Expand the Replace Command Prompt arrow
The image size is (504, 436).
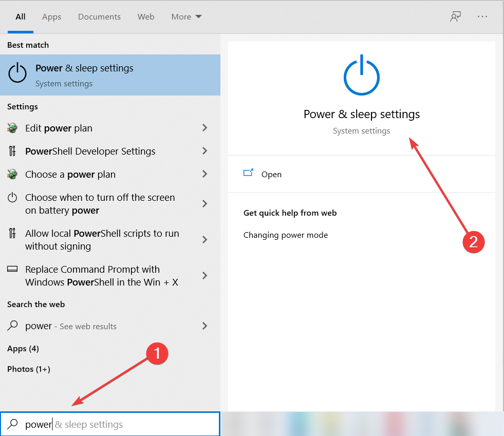205,276
